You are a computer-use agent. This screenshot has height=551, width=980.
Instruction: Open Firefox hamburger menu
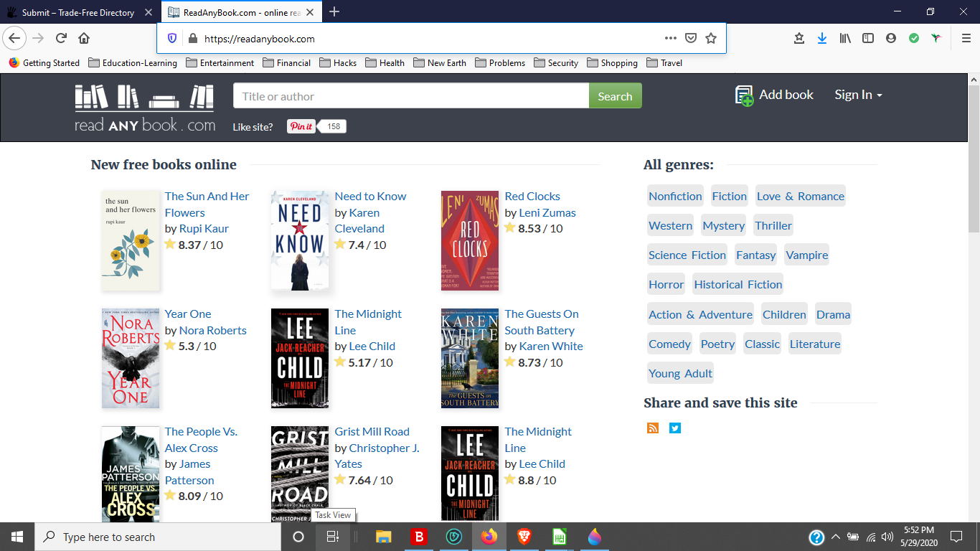966,39
